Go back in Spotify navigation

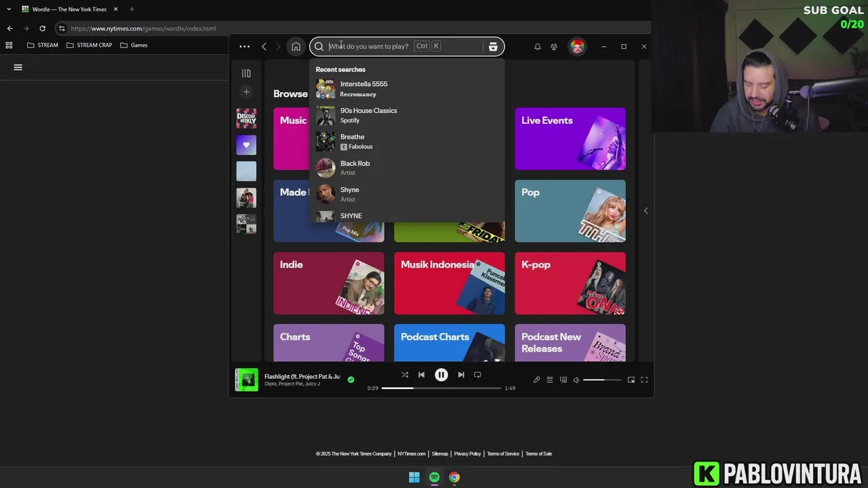click(x=264, y=47)
